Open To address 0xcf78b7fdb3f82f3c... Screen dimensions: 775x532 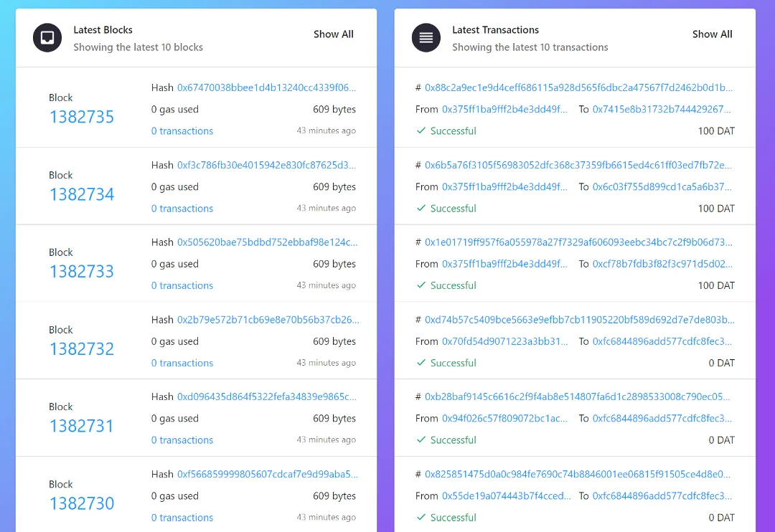click(x=663, y=264)
